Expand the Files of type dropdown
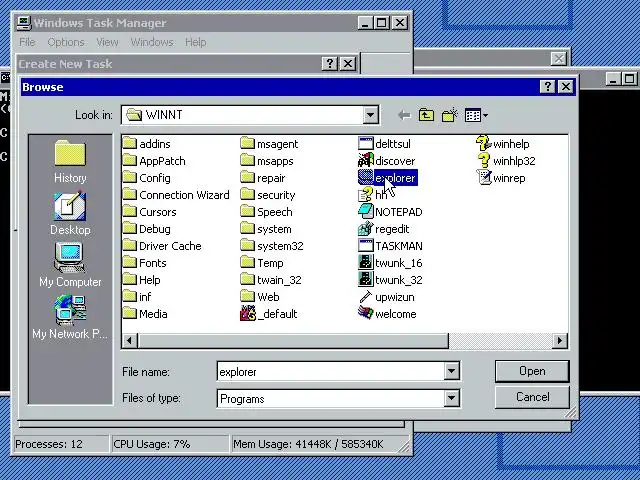Viewport: 640px width, 480px height. (x=451, y=398)
